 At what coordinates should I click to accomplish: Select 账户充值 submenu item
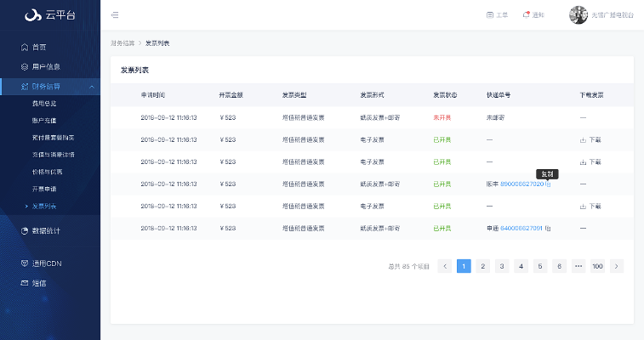click(45, 120)
